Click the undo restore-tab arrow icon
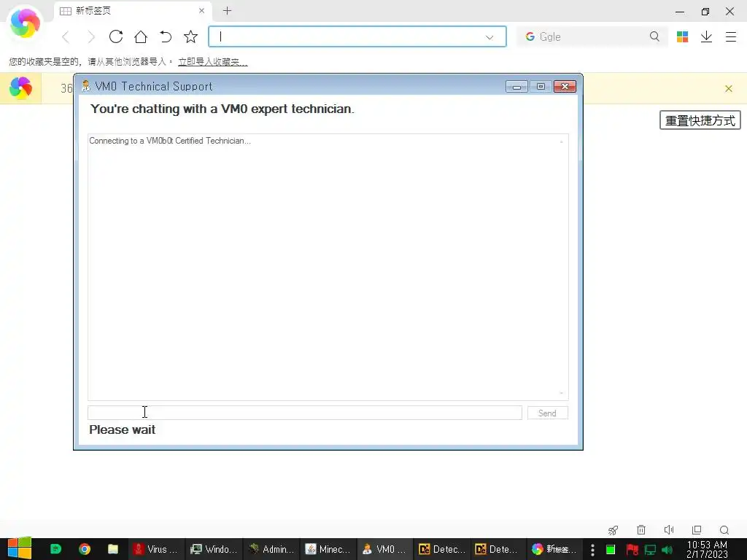The height and width of the screenshot is (560, 747). 166,36
